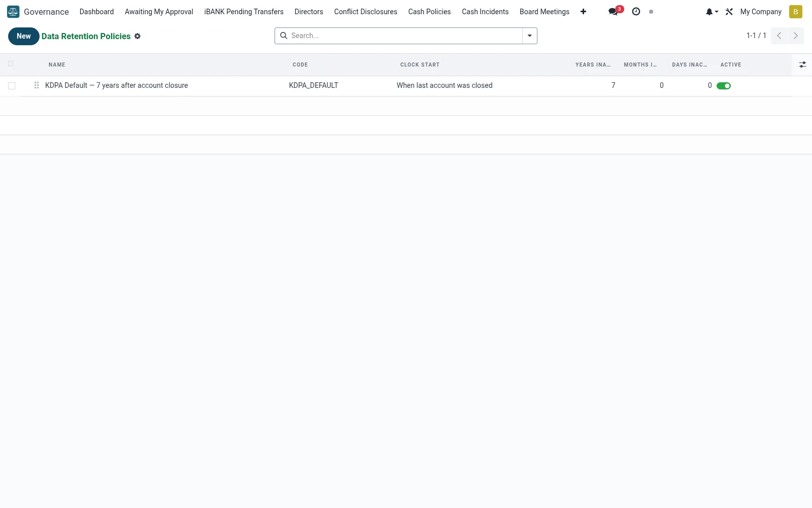Screen dimensions: 812x508
Task: Focus the Search input field
Action: [405, 36]
